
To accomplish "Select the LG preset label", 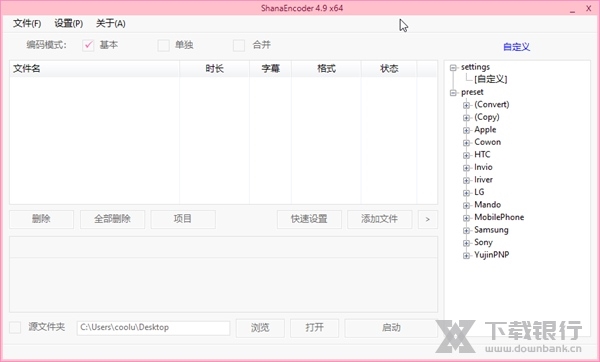I will (x=479, y=192).
